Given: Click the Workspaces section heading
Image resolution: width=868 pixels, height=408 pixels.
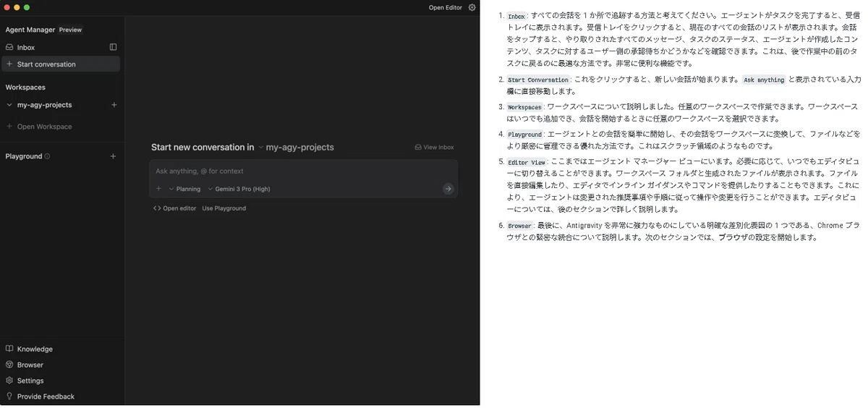Looking at the screenshot, I should (x=25, y=88).
